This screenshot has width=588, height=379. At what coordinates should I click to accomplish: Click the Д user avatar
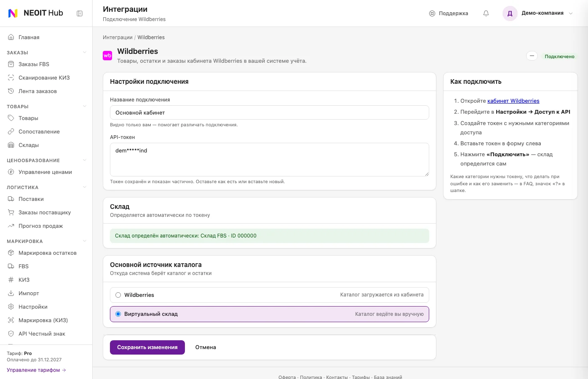click(510, 13)
